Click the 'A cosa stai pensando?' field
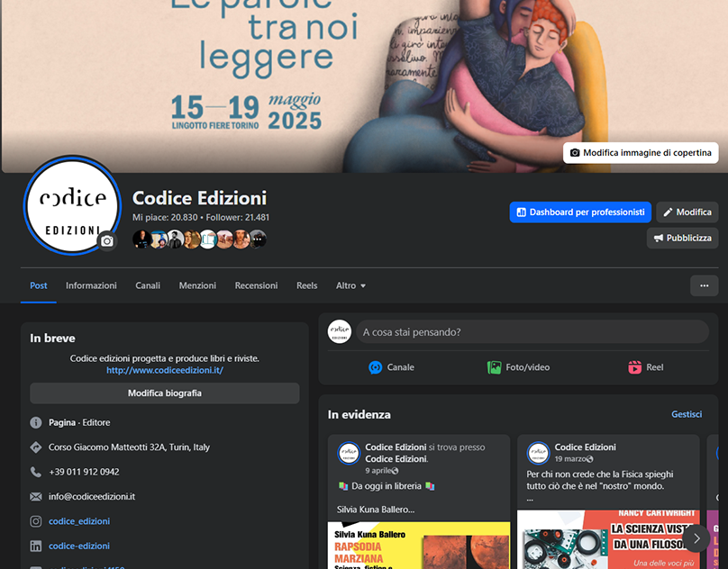Screen dimensions: 728x569 point(532,332)
